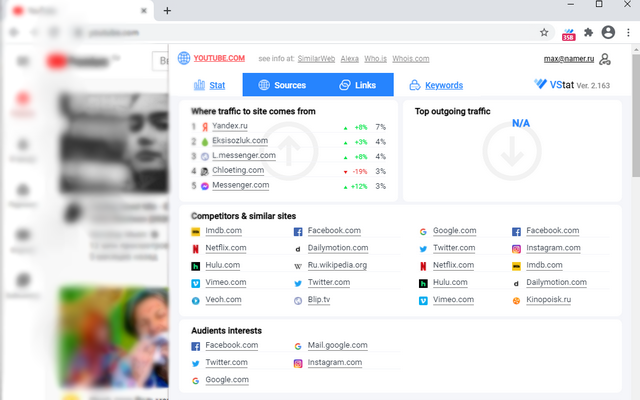Click the Blip.tv favicon icon
The image size is (640, 400).
click(298, 301)
